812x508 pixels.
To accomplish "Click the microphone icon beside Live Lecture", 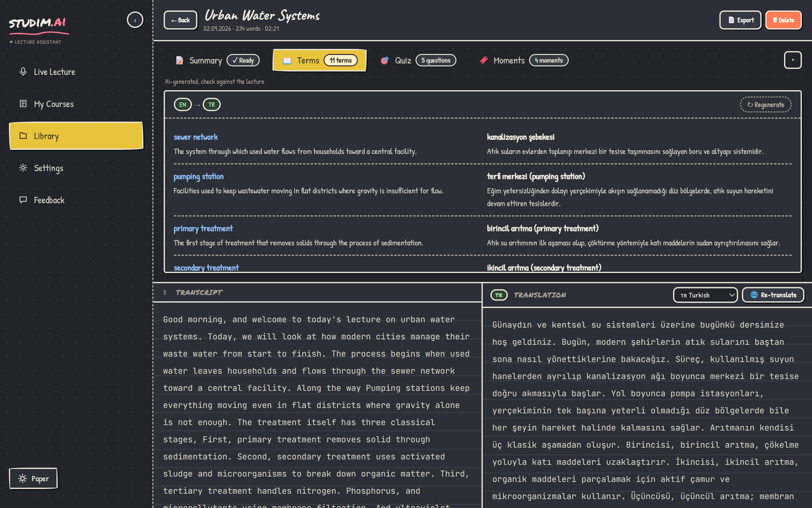I will pyautogui.click(x=23, y=72).
